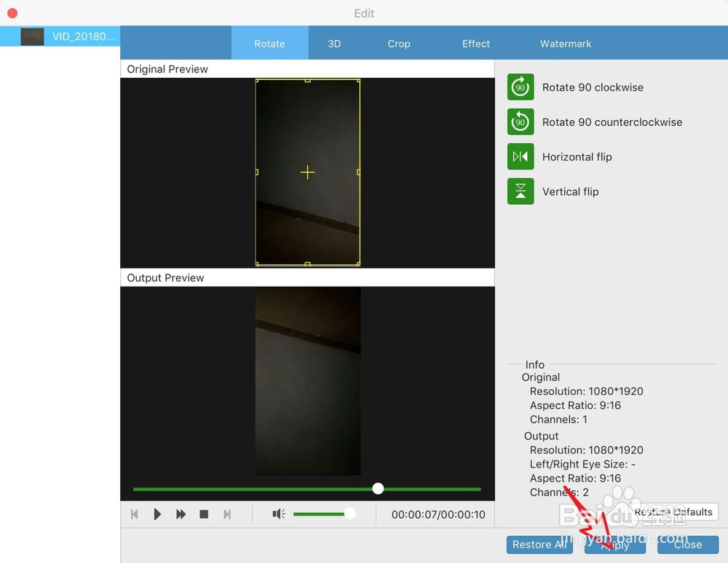Switch to the Effect tab
Viewport: 728px width, 563px height.
click(x=476, y=44)
